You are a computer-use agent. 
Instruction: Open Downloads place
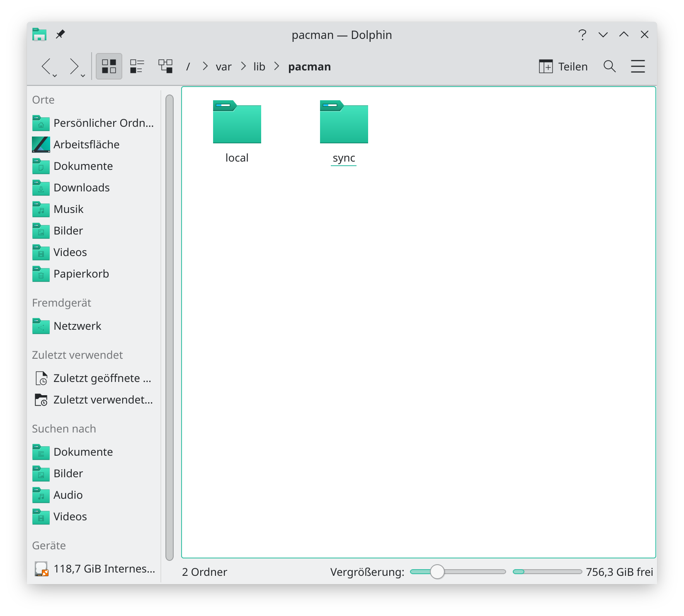tap(94, 188)
